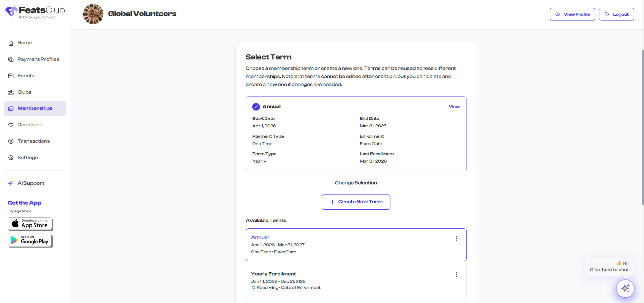Click the 'Available Terms' heading
Viewport: 644px width, 303px height.
point(266,221)
